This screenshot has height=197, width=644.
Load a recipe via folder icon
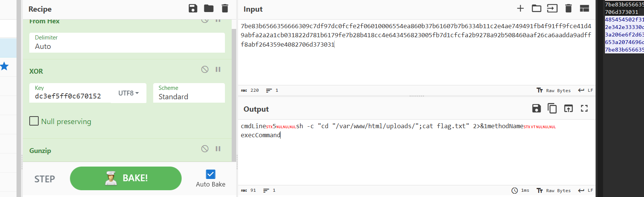tap(209, 9)
